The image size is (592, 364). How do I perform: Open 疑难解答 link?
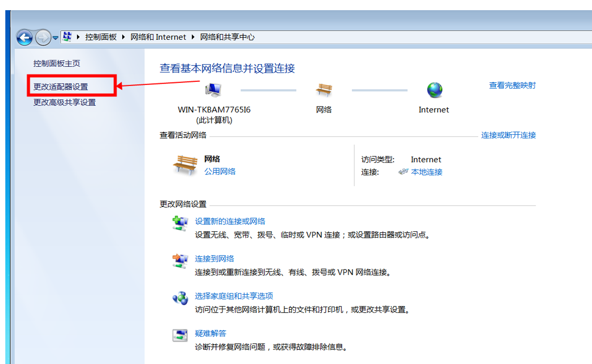[x=210, y=333]
